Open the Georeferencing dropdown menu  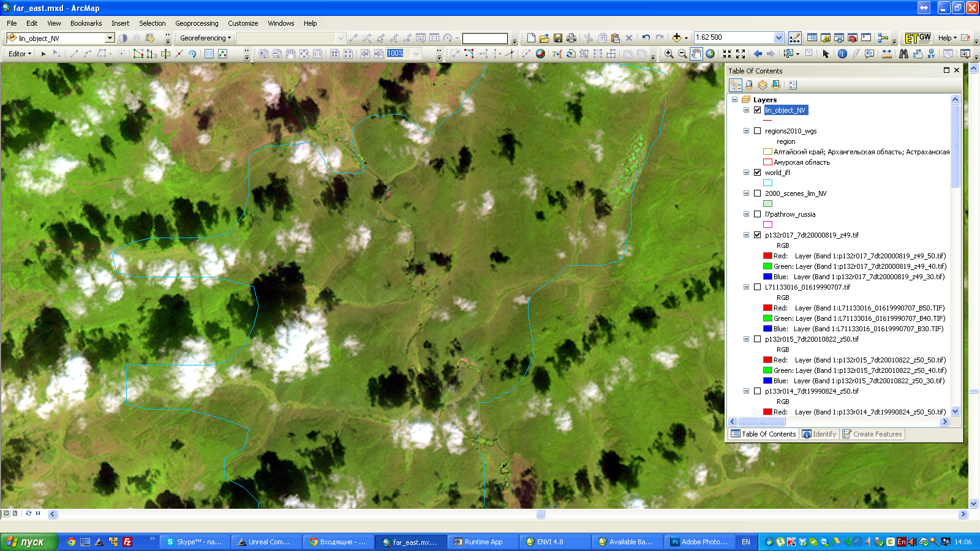click(x=205, y=38)
